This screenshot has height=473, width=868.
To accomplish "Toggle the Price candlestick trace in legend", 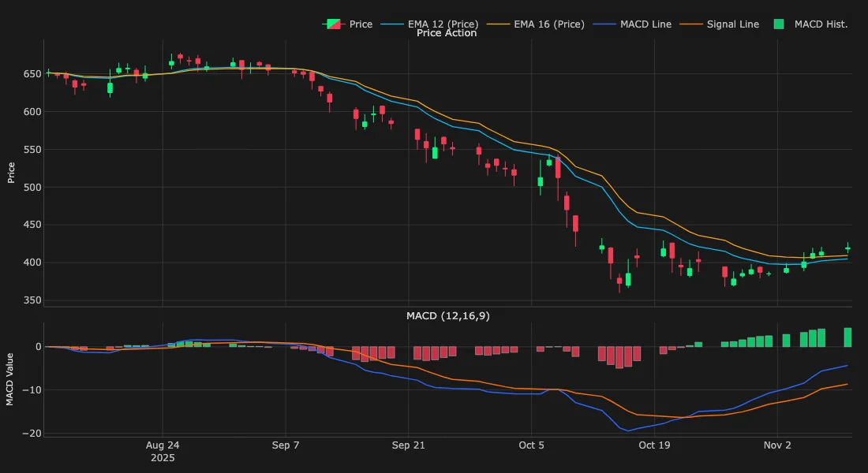I will click(347, 24).
